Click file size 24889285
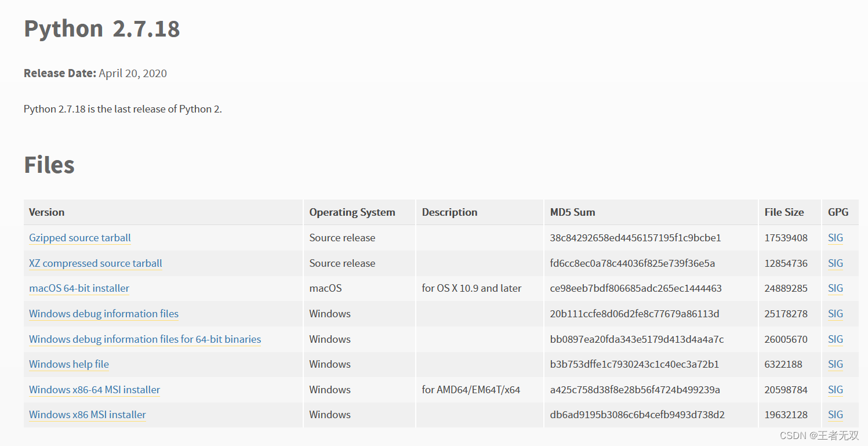This screenshot has width=868, height=446. tap(786, 288)
